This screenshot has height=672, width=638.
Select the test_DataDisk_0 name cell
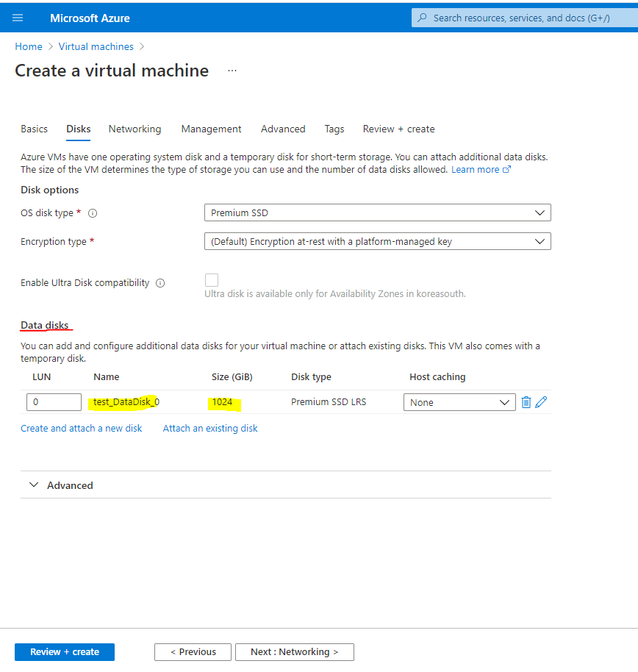[x=126, y=402]
